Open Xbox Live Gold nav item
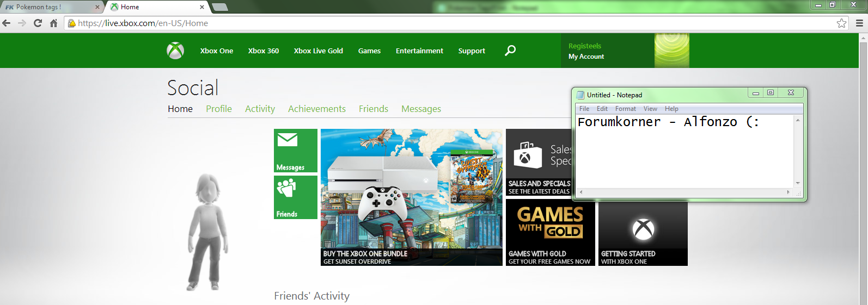 tap(319, 51)
